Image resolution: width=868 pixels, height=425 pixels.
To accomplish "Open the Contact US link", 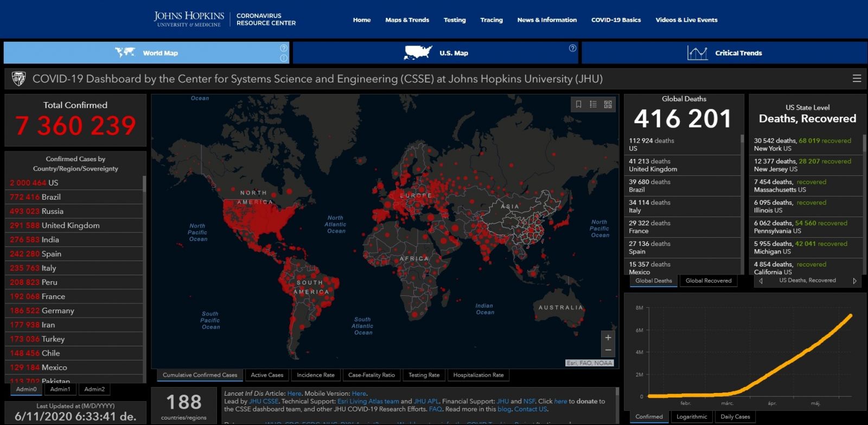I will pyautogui.click(x=531, y=409).
